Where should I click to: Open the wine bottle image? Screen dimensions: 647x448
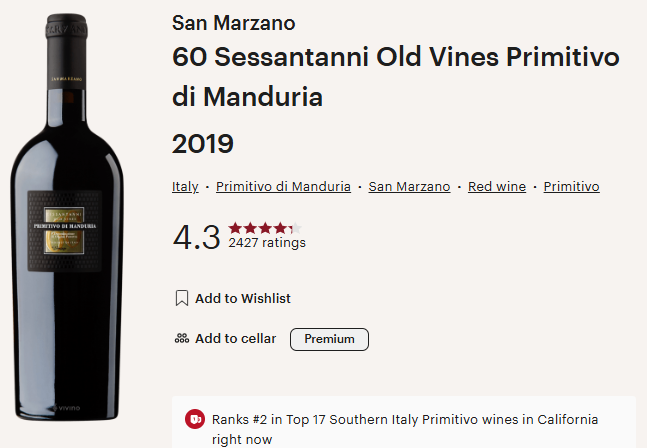pyautogui.click(x=67, y=217)
